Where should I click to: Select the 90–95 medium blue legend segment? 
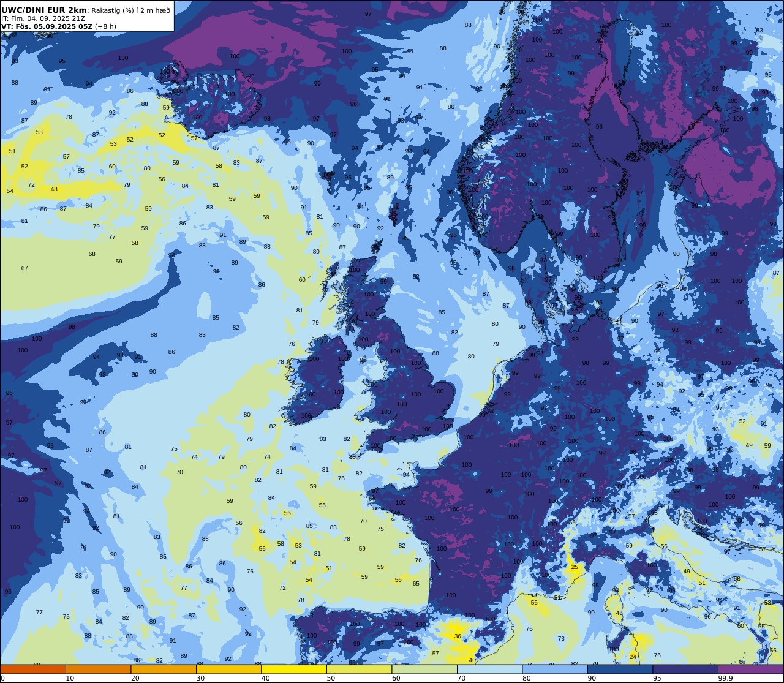click(x=620, y=669)
